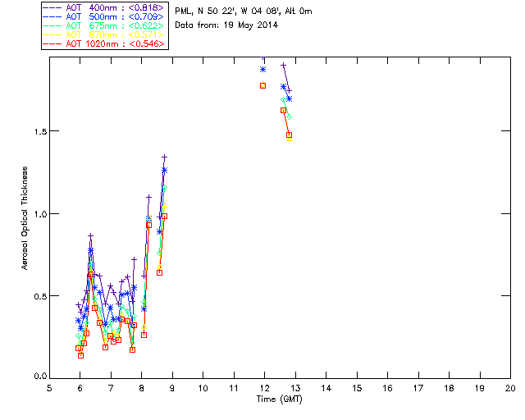The height and width of the screenshot is (420, 525).
Task: Click the x-axis tick label 20
Action: [510, 389]
